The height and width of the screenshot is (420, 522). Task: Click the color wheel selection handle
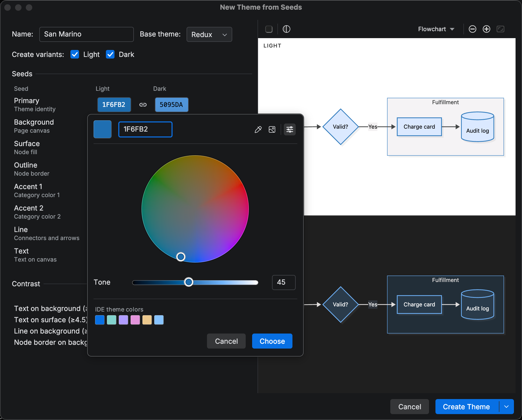[181, 257]
